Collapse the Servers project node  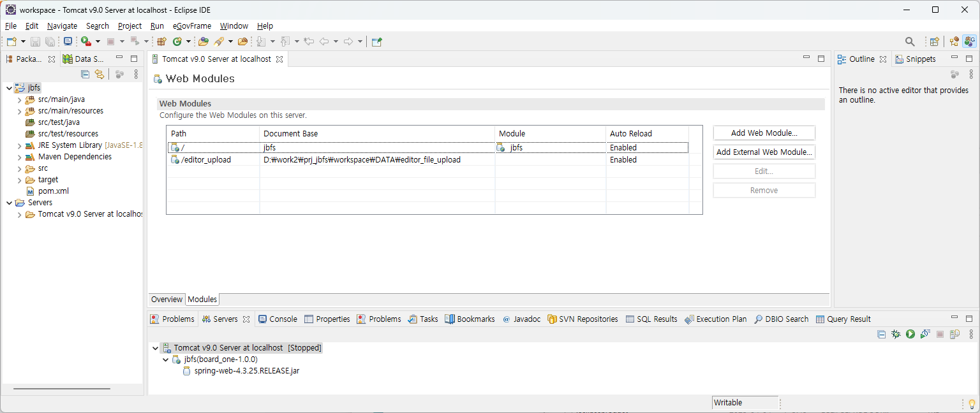9,203
